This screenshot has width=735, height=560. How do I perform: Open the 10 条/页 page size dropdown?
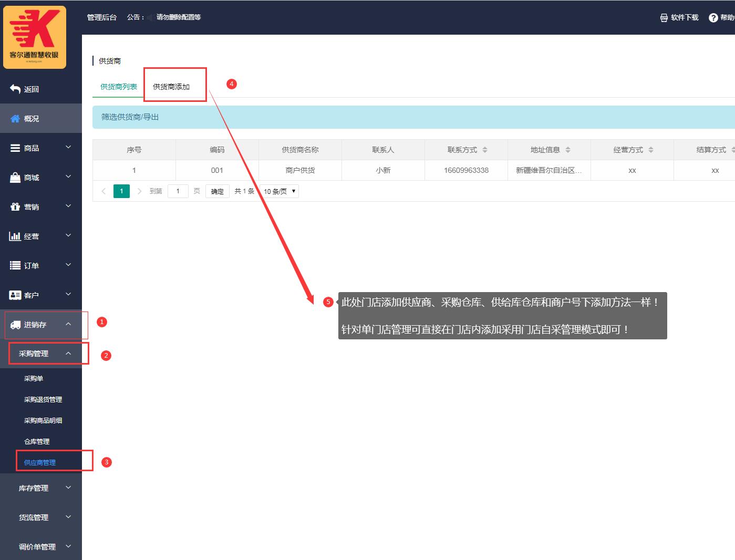[x=279, y=191]
